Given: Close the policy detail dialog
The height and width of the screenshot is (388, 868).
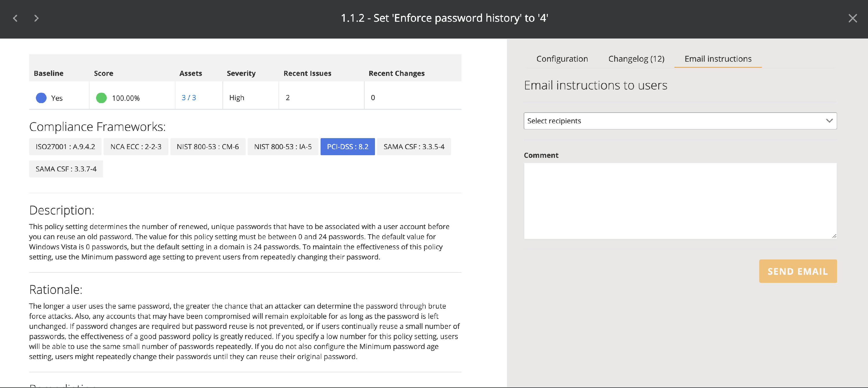Looking at the screenshot, I should click(852, 18).
